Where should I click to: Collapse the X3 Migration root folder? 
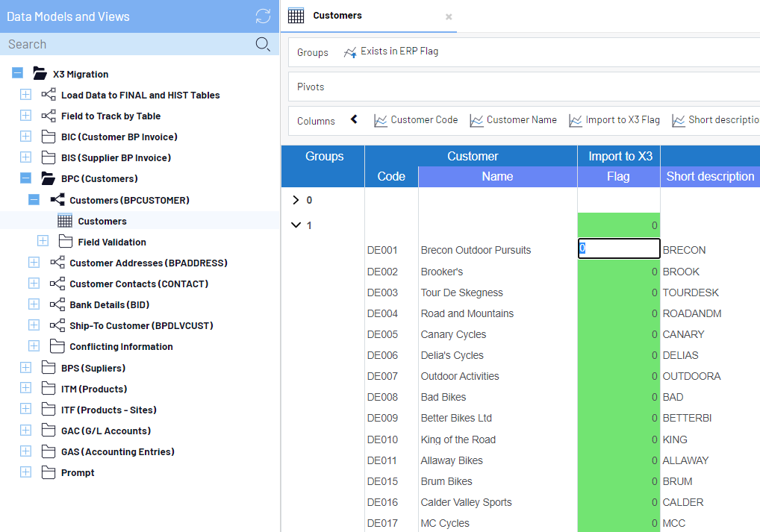pos(17,74)
